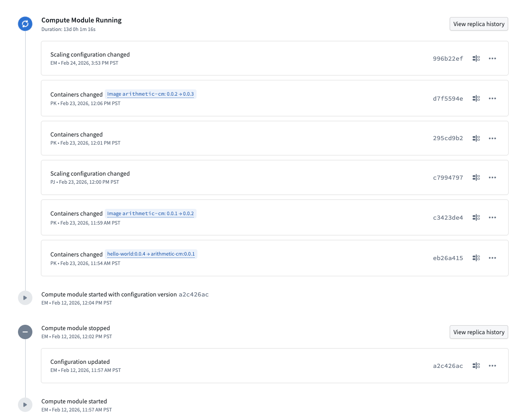Click compare icon for version c3423de4
The image size is (523, 420).
[476, 217]
